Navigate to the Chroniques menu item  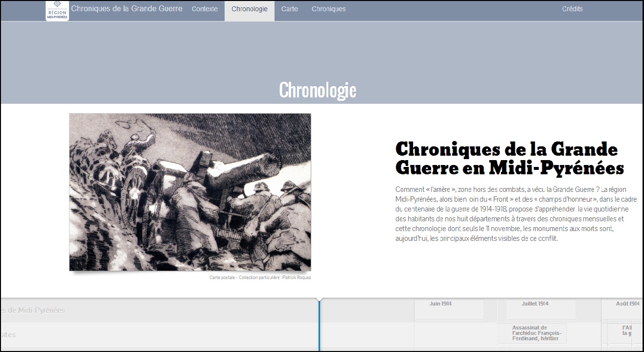pyautogui.click(x=328, y=9)
